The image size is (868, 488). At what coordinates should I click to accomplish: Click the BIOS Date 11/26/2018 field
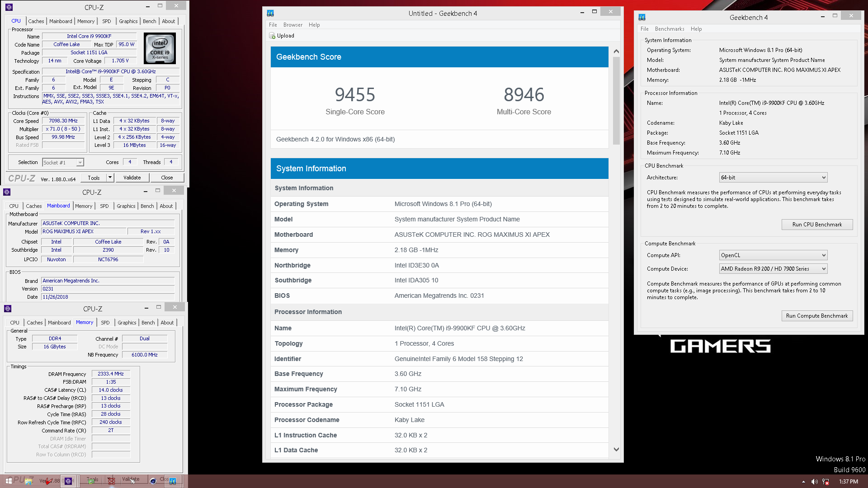(108, 297)
